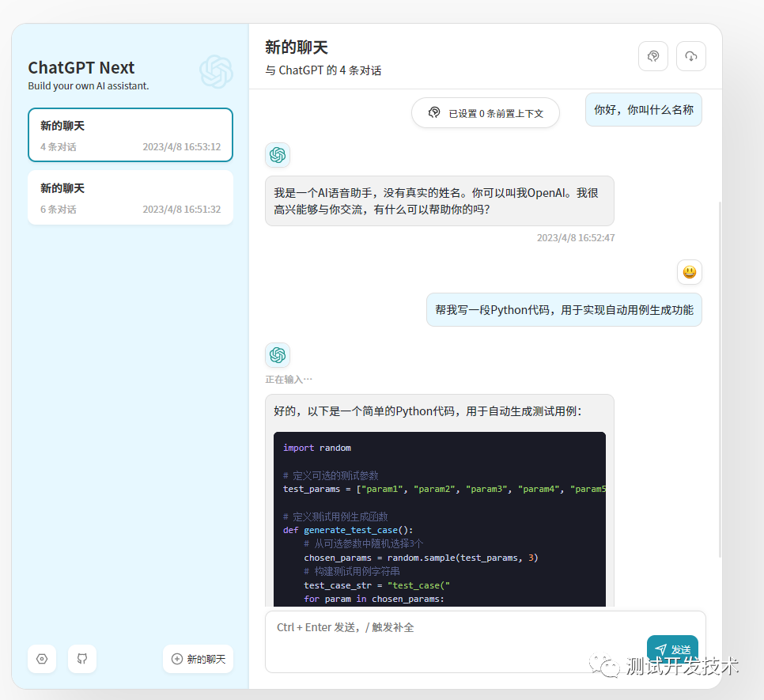Click the timestamp 2023/4/8 16:52:47
The height and width of the screenshot is (700, 764).
click(576, 237)
